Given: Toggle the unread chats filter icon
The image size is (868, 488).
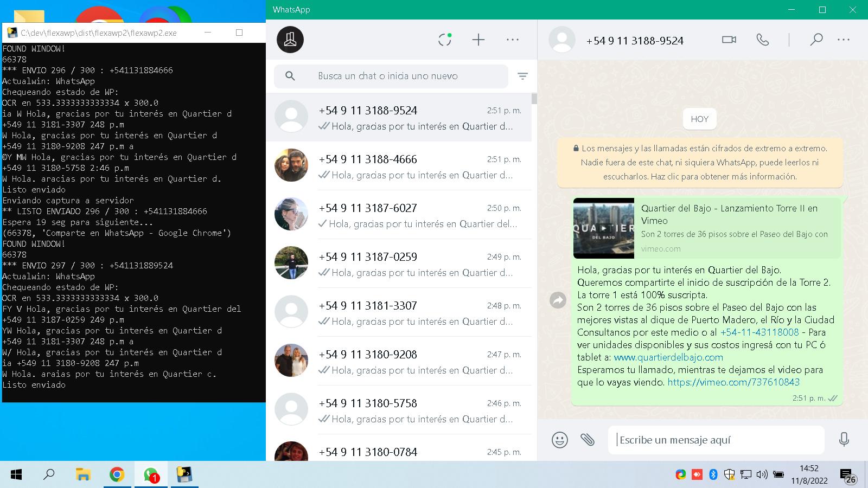Looking at the screenshot, I should point(522,76).
